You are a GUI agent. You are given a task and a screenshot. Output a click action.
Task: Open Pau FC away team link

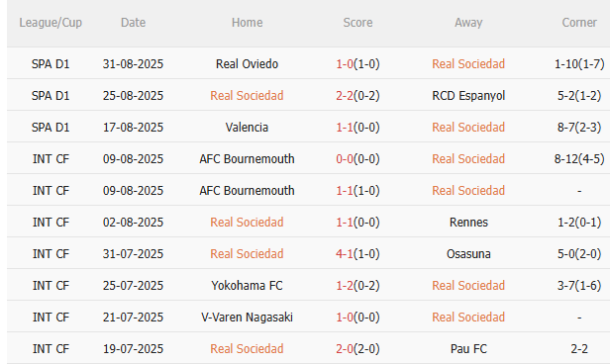point(468,349)
